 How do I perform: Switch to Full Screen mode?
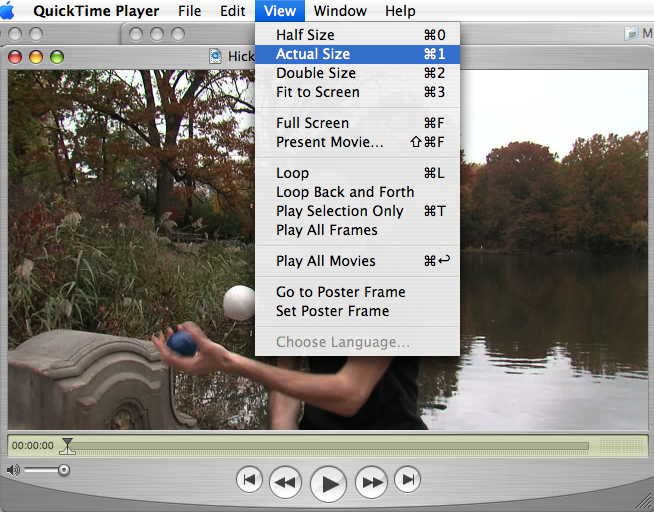(x=357, y=123)
